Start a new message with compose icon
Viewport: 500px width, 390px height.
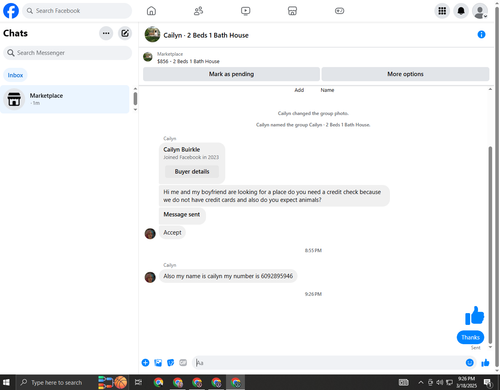tap(125, 33)
